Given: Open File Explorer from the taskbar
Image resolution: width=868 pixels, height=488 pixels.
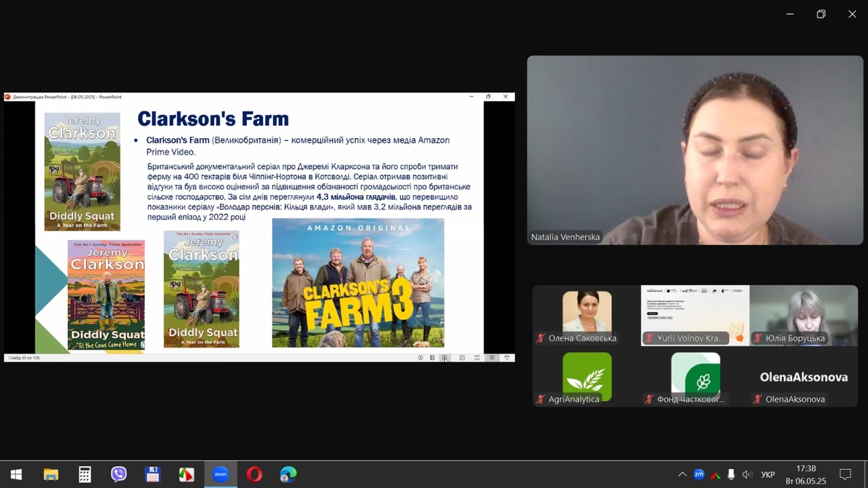Looking at the screenshot, I should pyautogui.click(x=51, y=474).
